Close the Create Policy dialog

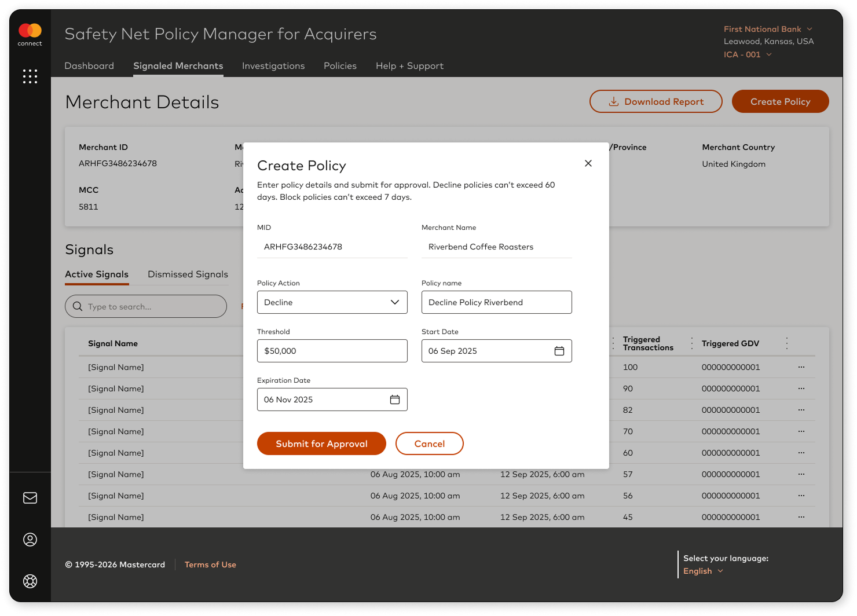(x=588, y=163)
